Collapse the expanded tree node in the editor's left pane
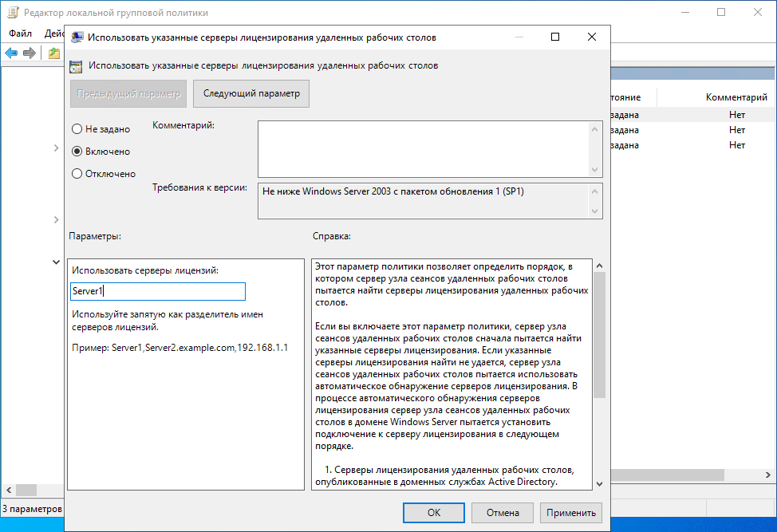The width and height of the screenshot is (777, 532). (x=56, y=262)
